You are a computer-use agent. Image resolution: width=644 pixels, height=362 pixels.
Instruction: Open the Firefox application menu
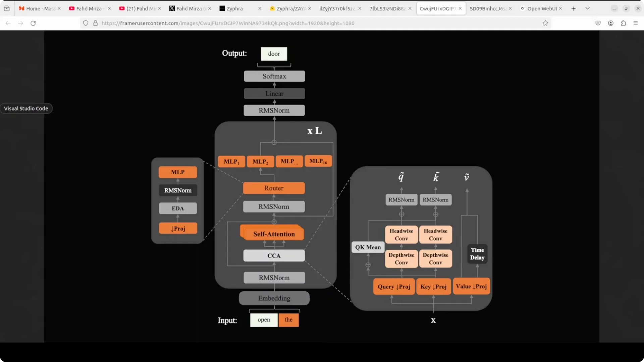click(636, 23)
